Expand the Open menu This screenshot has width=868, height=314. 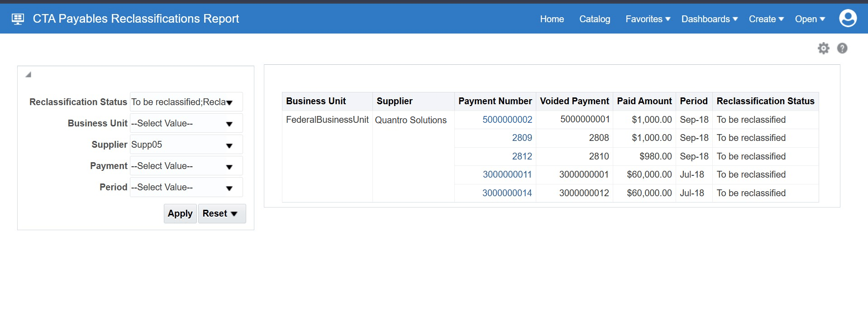pyautogui.click(x=810, y=19)
